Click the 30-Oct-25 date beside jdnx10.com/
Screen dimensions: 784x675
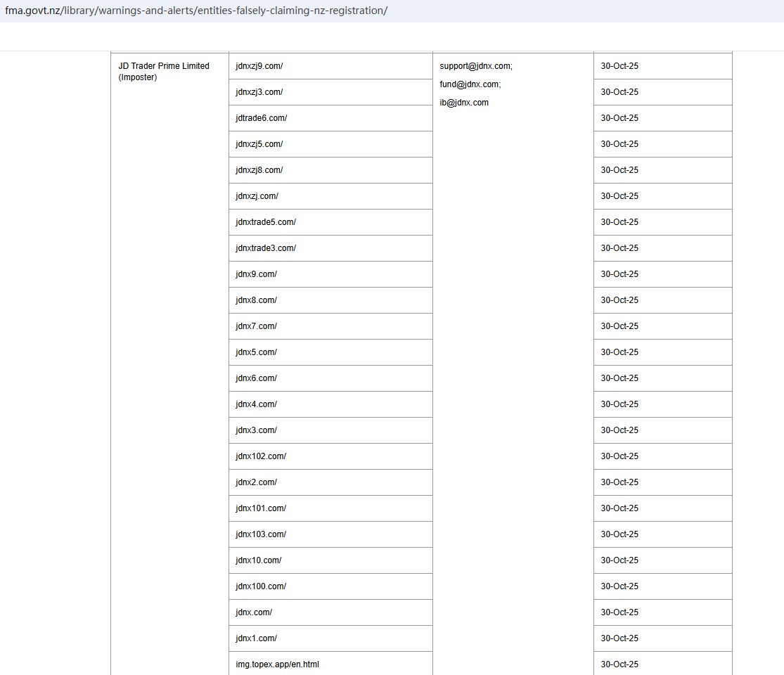tap(619, 560)
